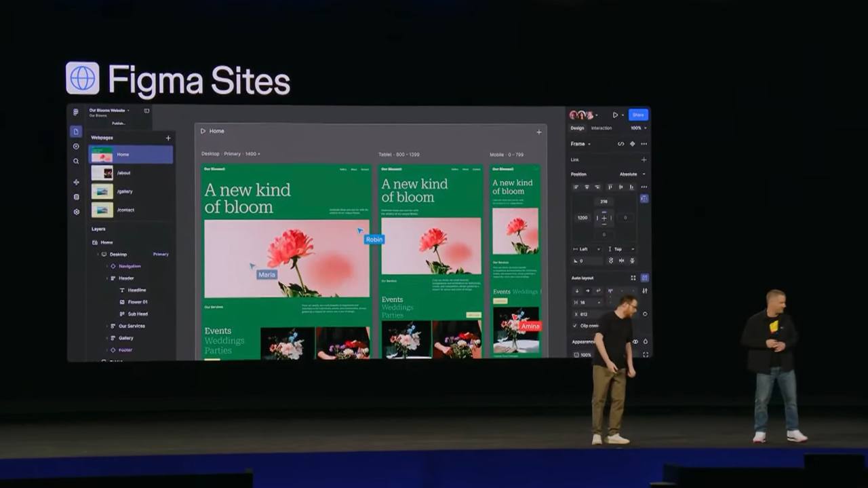Switch to the Interaction tab
This screenshot has height=488, width=868.
tap(601, 128)
